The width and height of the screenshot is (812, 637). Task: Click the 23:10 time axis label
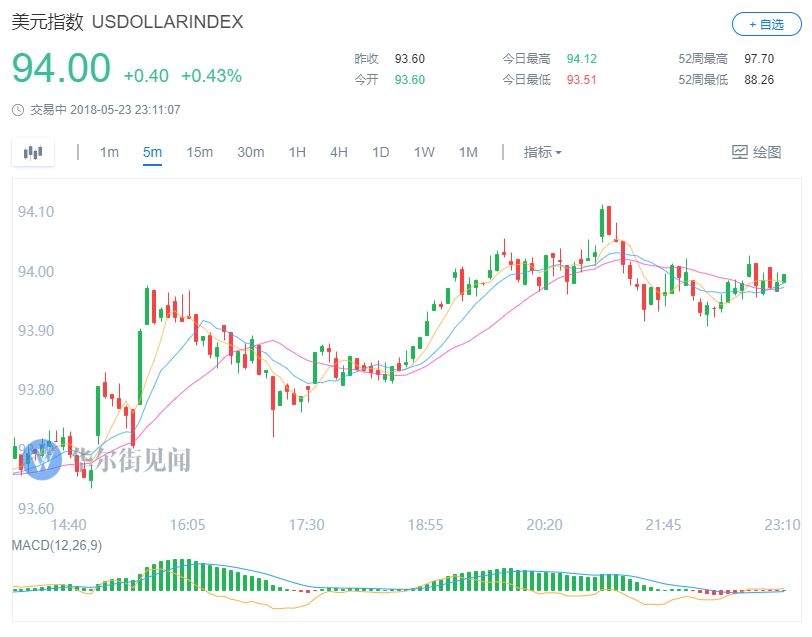coord(782,525)
